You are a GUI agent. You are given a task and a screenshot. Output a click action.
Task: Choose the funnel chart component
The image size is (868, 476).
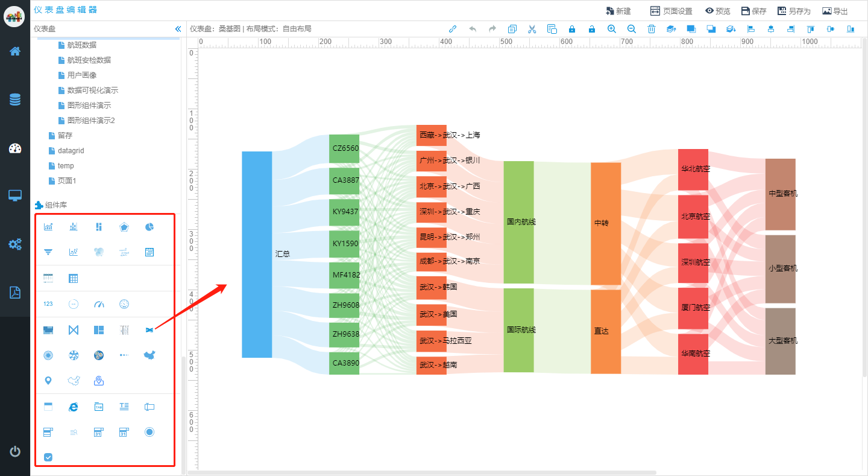click(48, 252)
